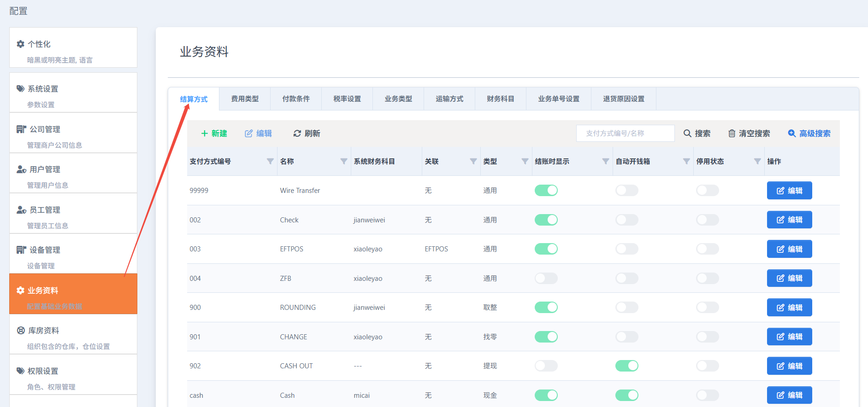Viewport: 868px width, 407px height.
Task: Open filter dropdown on 类型 column
Action: click(x=525, y=162)
